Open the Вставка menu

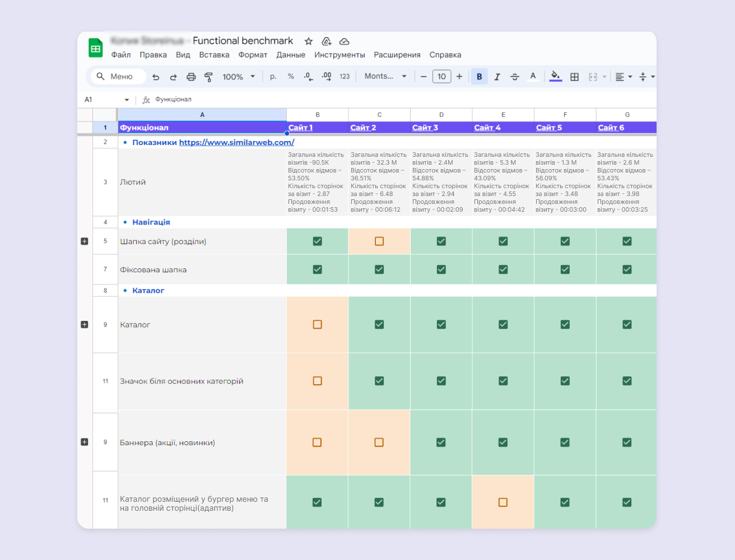pyautogui.click(x=214, y=55)
